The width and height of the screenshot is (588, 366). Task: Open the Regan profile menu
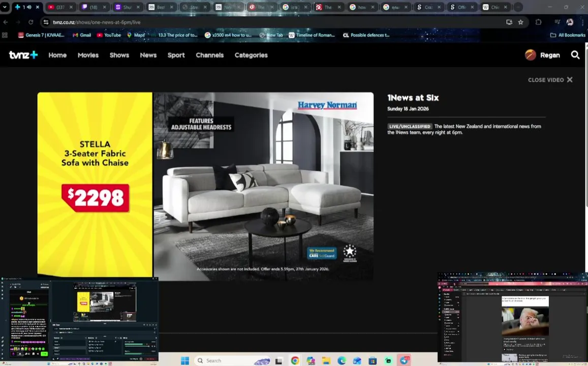click(x=542, y=55)
